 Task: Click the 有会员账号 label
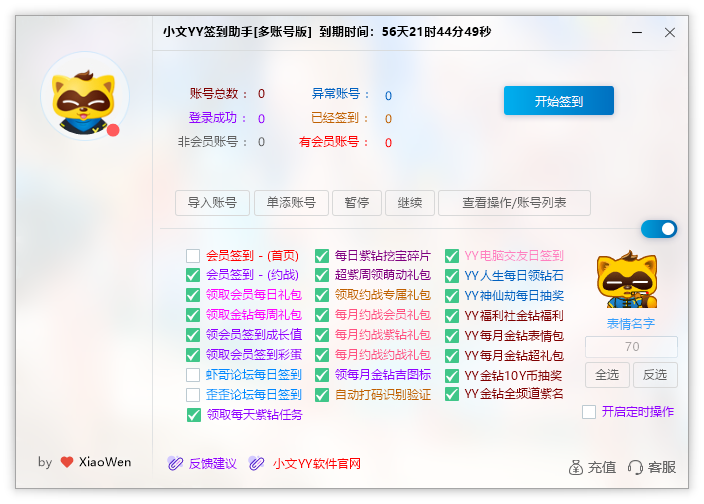tap(334, 142)
